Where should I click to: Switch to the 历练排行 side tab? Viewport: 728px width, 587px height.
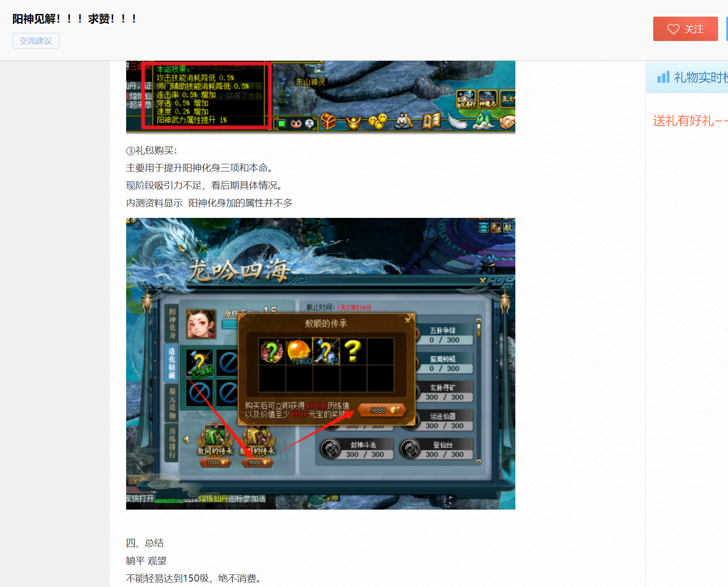172,443
